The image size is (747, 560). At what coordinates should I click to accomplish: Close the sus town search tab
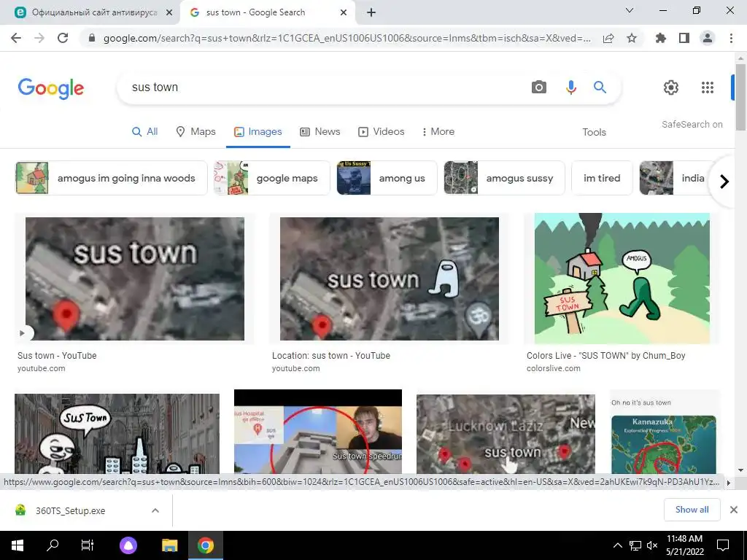click(344, 13)
